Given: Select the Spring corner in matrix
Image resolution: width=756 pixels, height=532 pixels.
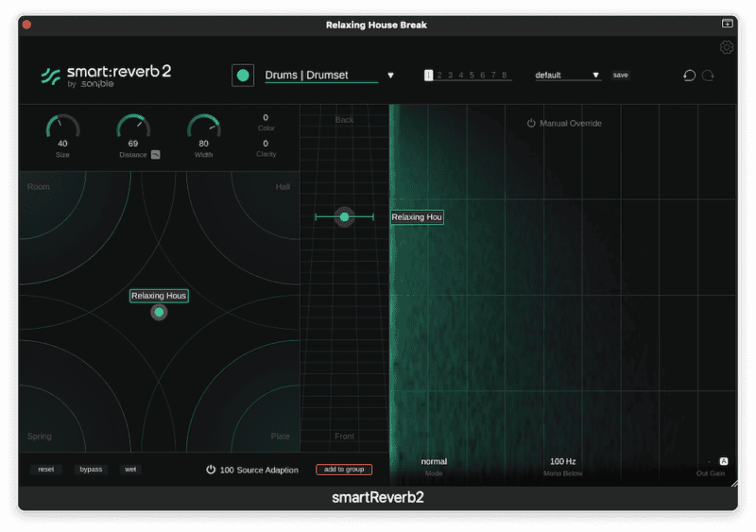Looking at the screenshot, I should (x=40, y=436).
